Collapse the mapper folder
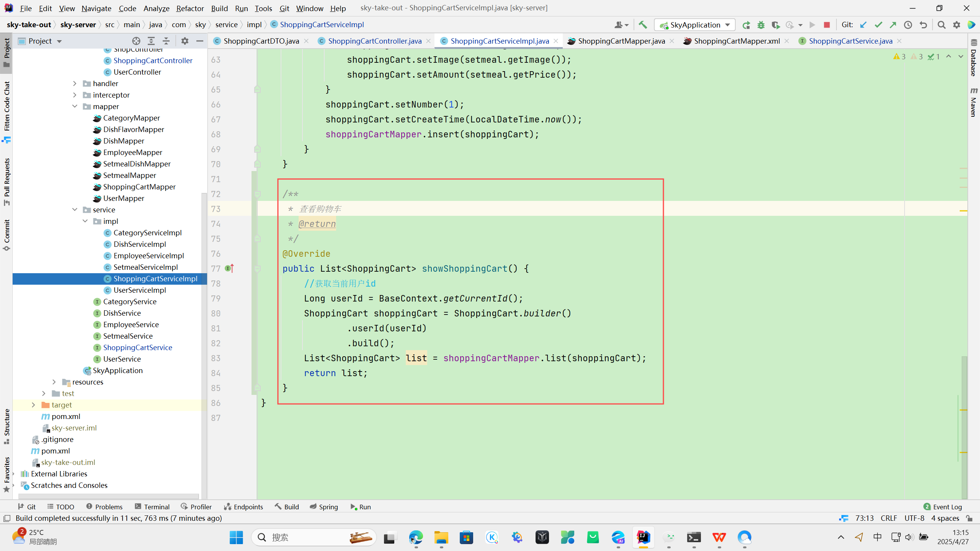Image resolution: width=980 pixels, height=551 pixels. (x=75, y=106)
